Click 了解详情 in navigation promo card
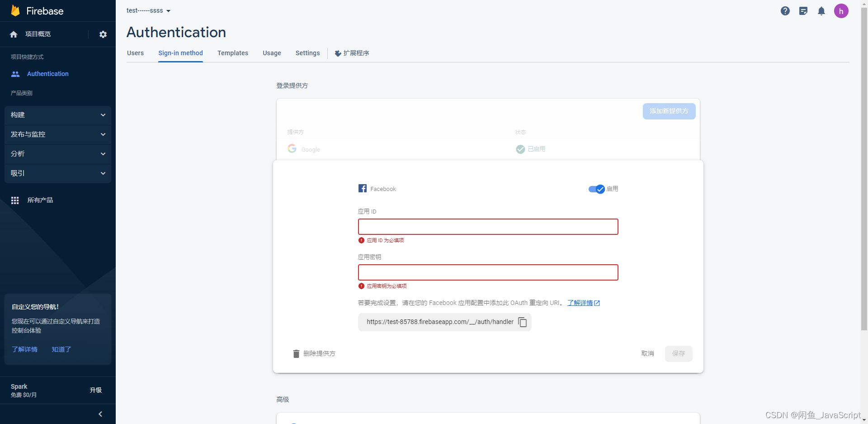The width and height of the screenshot is (868, 424). pyautogui.click(x=24, y=349)
